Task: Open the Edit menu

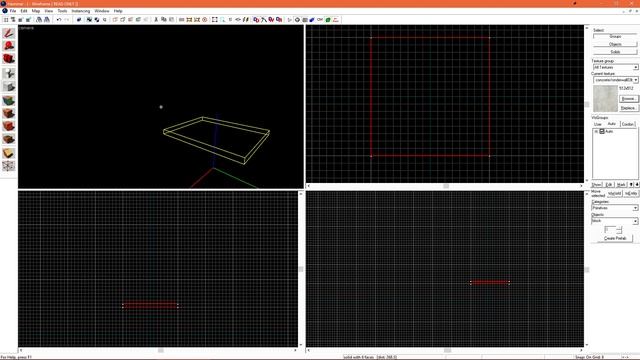Action: [x=24, y=11]
